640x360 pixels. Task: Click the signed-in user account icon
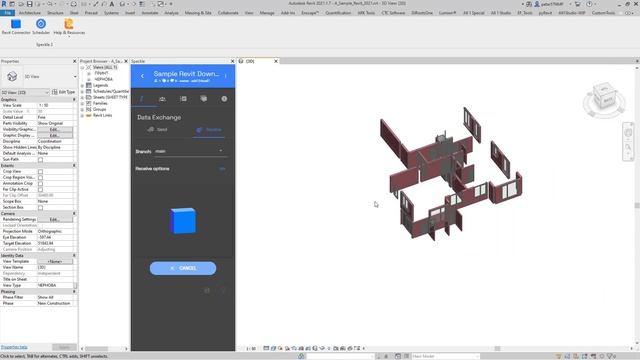pyautogui.click(x=537, y=4)
